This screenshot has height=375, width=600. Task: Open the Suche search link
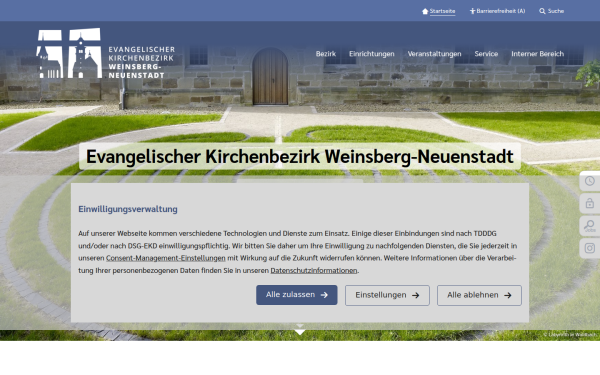(x=556, y=11)
